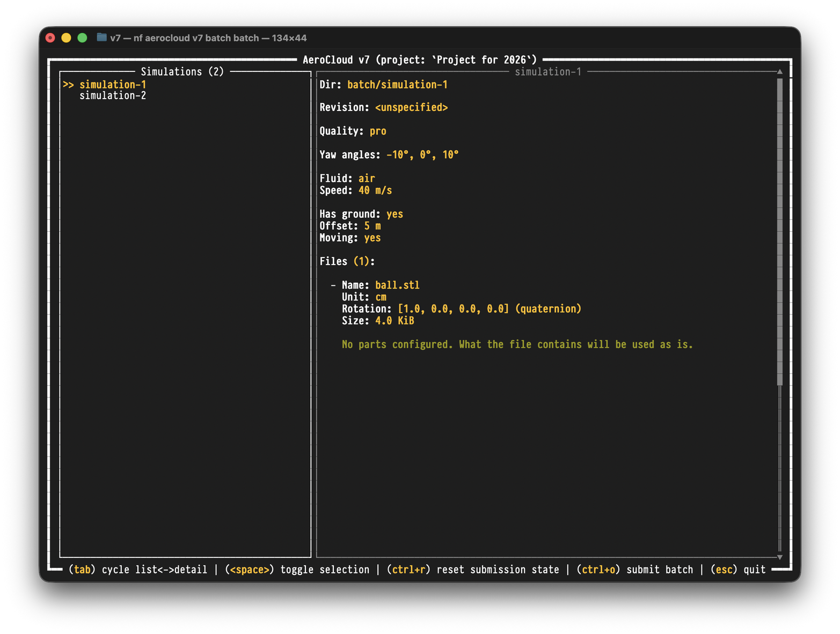Click the simulation-1 detail panel title
The image size is (840, 634).
(x=547, y=72)
